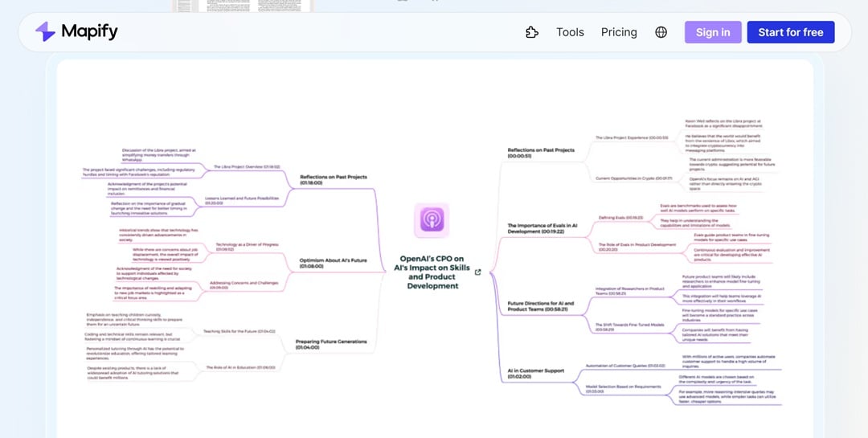Click 'The Shift Towards Fine-Tuned Models' subnode
868x438 pixels.
(629, 327)
